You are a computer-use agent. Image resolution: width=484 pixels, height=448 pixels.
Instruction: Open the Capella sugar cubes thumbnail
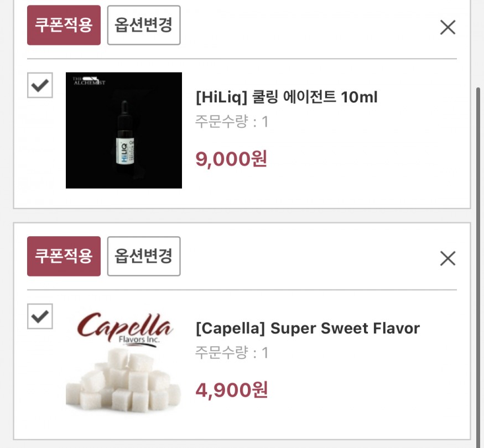click(x=124, y=361)
